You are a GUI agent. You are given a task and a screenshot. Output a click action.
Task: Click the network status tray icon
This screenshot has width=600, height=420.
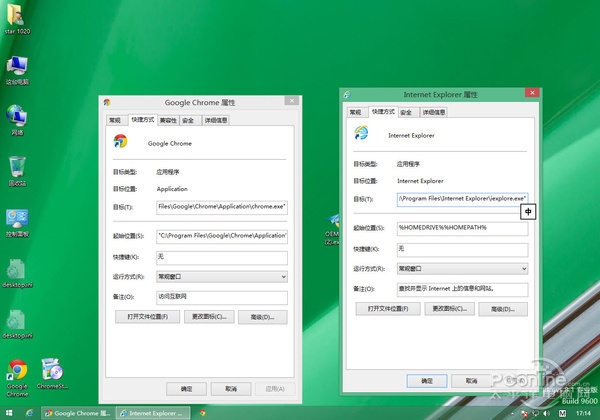[536, 413]
